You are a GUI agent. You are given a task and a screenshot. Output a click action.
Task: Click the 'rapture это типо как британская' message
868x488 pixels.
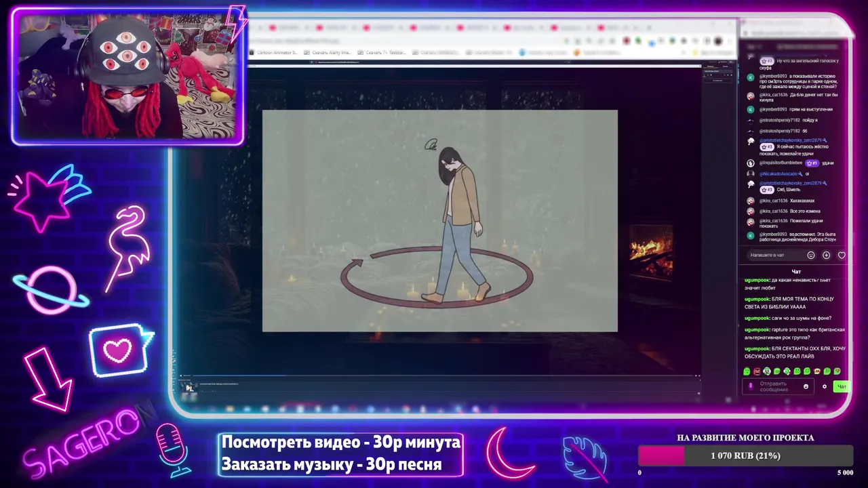(795, 333)
